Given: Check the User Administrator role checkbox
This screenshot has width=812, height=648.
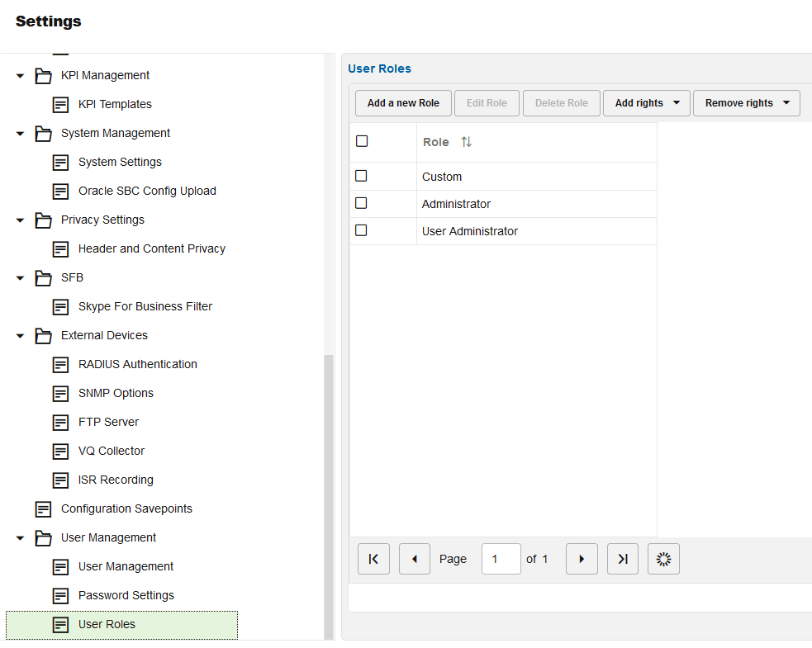Looking at the screenshot, I should point(361,230).
